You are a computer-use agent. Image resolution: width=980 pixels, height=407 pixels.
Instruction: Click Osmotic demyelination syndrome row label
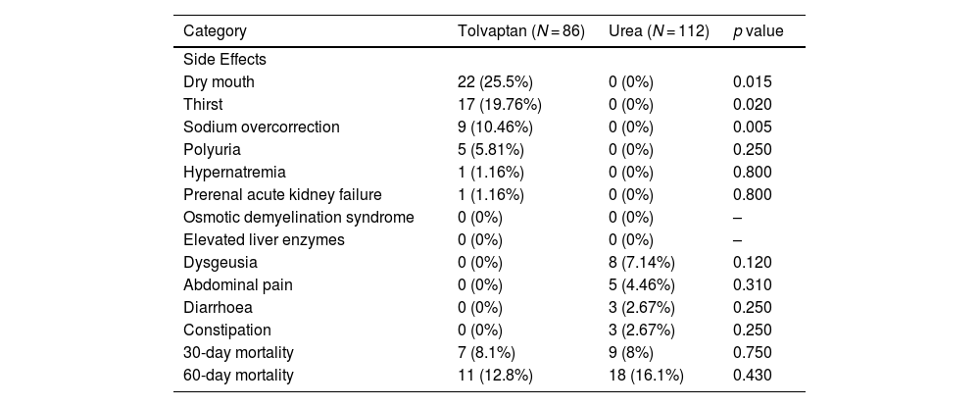(298, 217)
